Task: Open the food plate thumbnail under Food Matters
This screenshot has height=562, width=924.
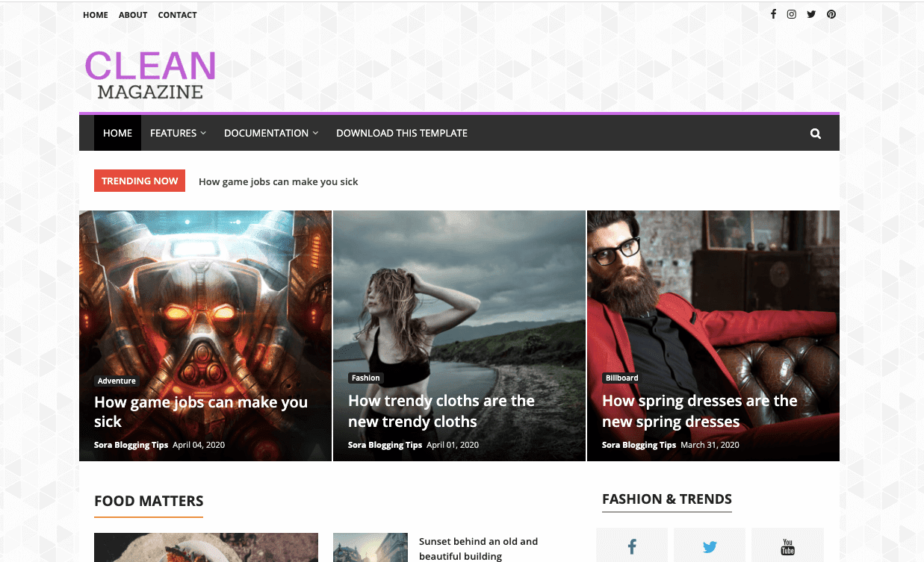Action: 206,547
